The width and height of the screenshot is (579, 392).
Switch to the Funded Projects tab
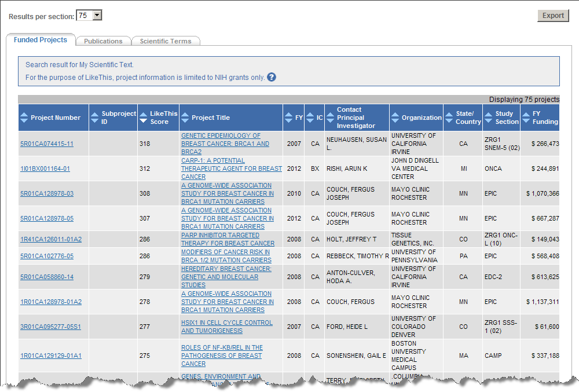41,40
